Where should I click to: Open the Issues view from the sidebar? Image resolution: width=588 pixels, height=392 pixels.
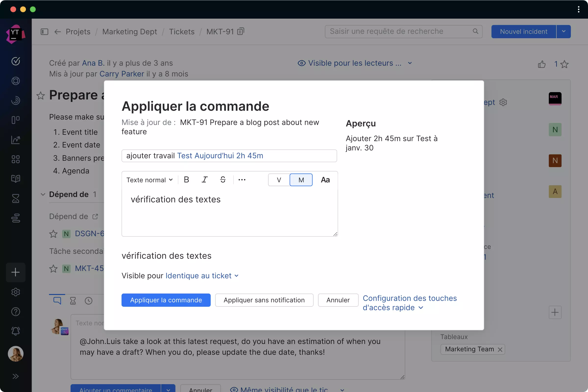(x=15, y=61)
